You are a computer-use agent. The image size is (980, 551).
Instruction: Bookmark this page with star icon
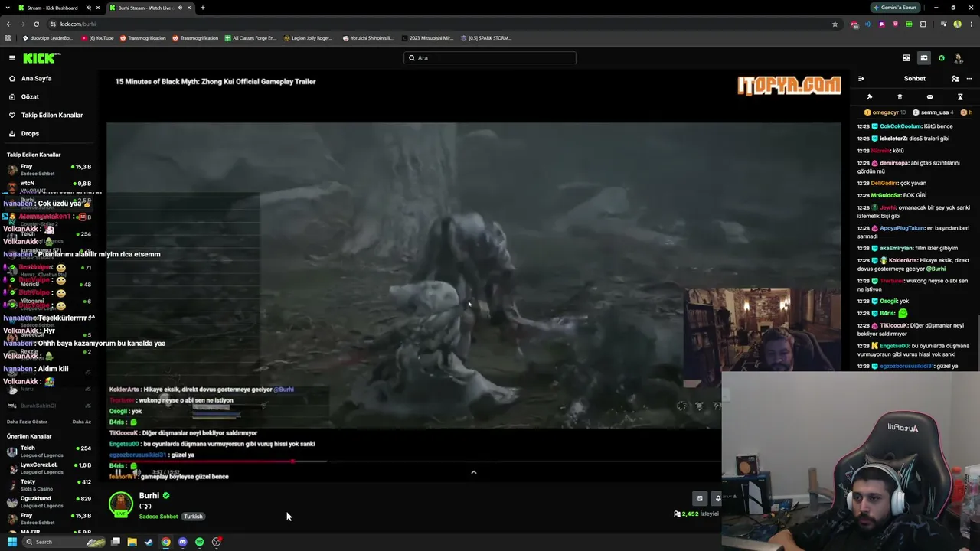(835, 24)
